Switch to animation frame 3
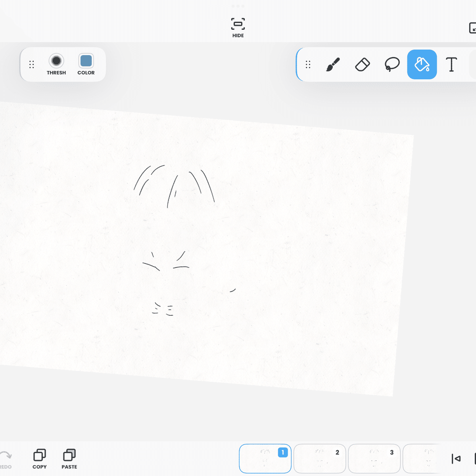 (x=374, y=459)
